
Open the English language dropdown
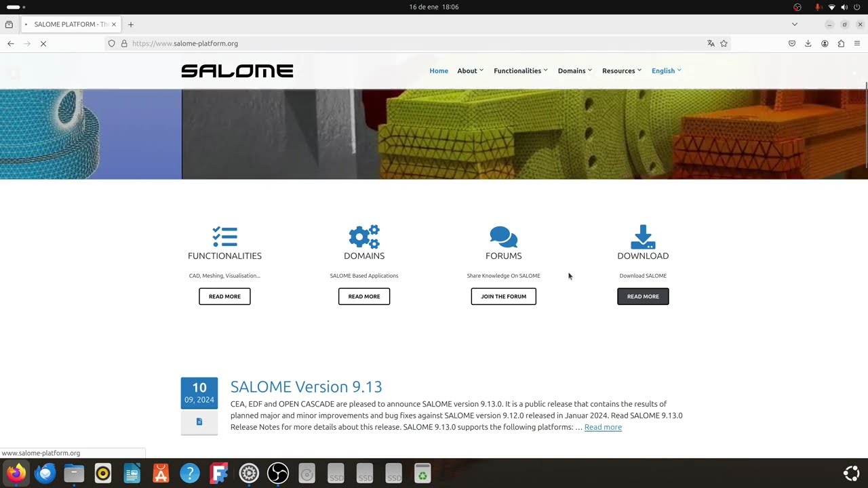coord(667,70)
